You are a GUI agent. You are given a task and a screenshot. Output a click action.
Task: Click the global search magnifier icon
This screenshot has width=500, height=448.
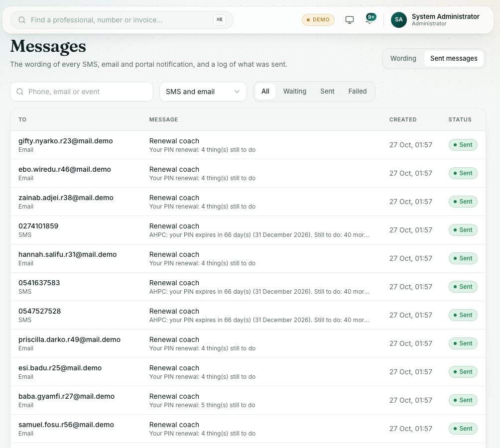(22, 20)
